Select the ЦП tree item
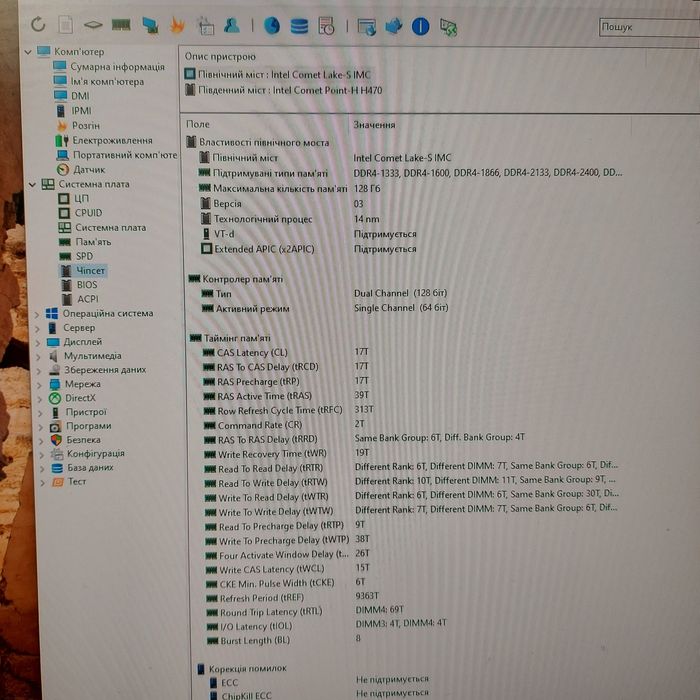The width and height of the screenshot is (700, 700). pos(74,198)
